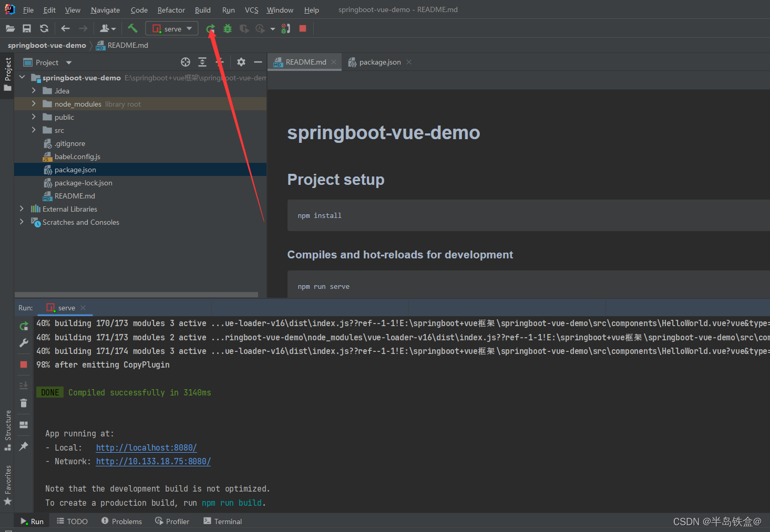Screen dimensions: 770x532
Task: Open the serve run configuration dropdown
Action: tap(172, 28)
